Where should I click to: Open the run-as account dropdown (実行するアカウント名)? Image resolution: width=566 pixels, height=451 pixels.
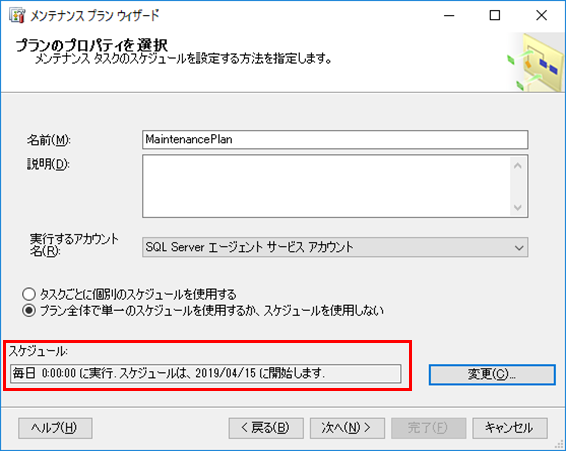click(335, 247)
